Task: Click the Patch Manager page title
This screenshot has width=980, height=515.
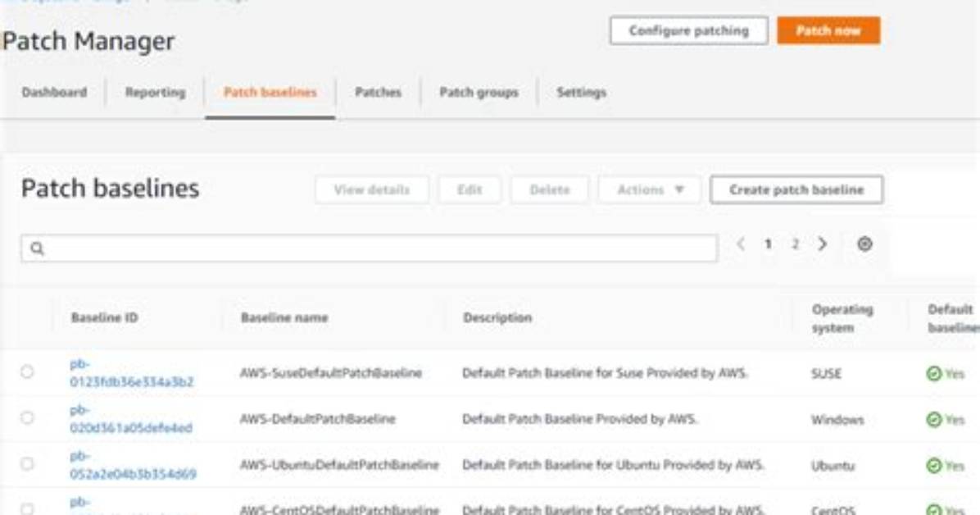Action: click(88, 41)
